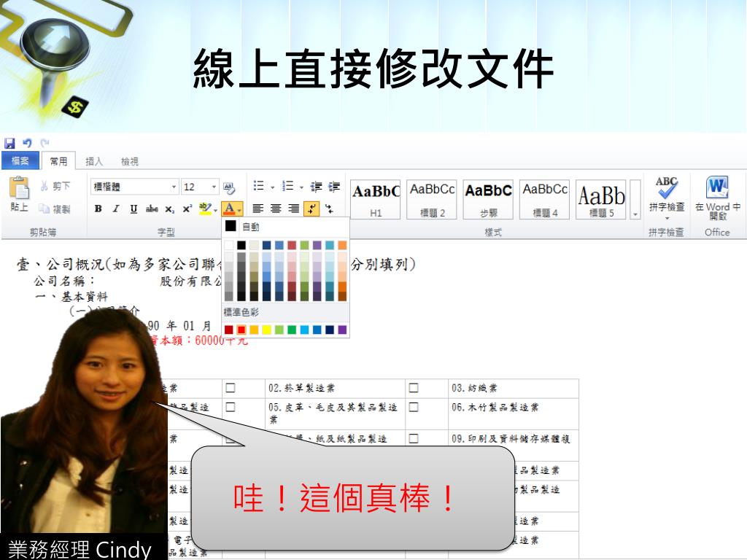Pick the dark red standard color swatch

[x=228, y=330]
